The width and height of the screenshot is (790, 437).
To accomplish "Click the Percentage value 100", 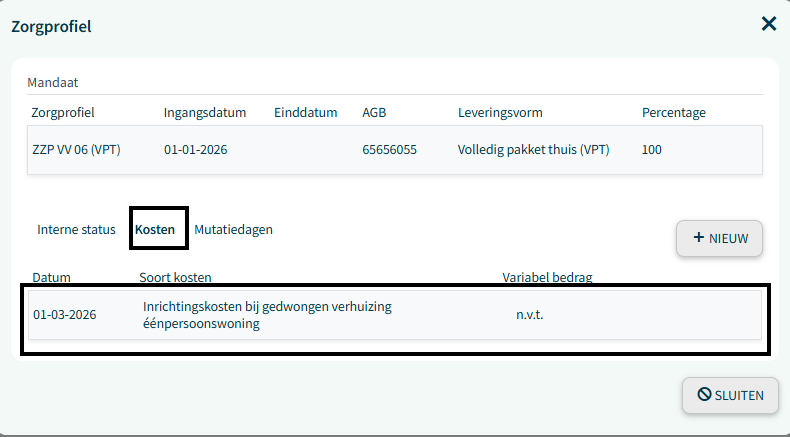I will click(x=652, y=150).
